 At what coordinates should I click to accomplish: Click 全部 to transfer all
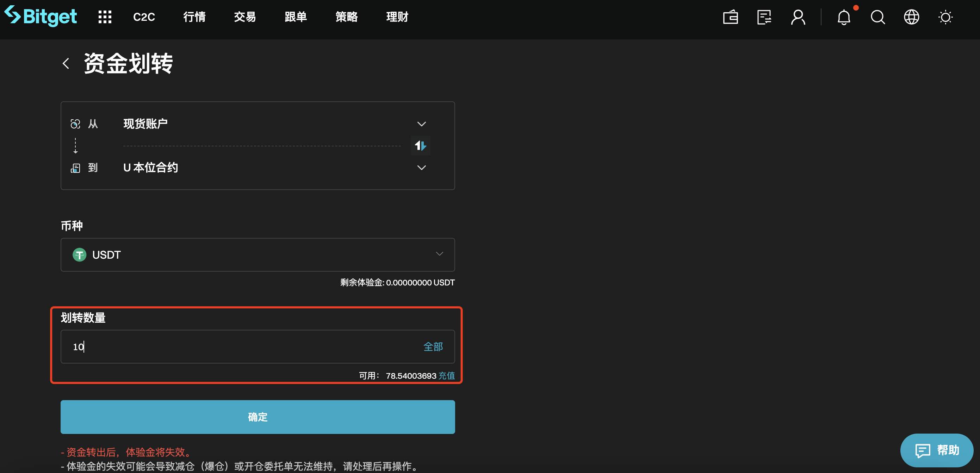point(433,346)
